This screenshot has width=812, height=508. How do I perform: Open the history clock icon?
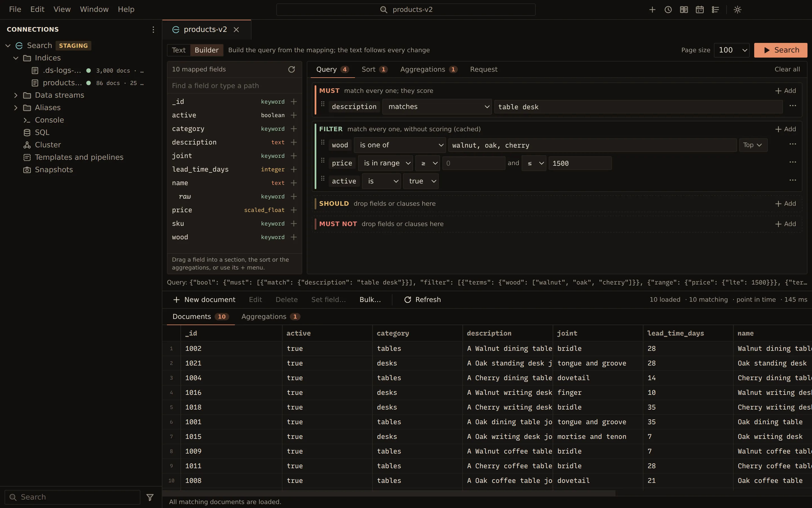coord(668,10)
